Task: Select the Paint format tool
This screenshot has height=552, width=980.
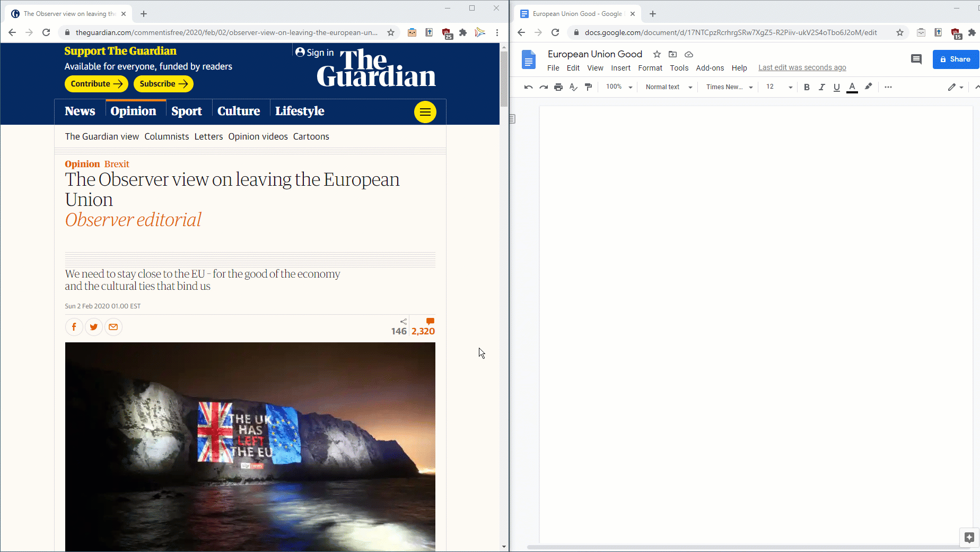Action: coord(588,87)
